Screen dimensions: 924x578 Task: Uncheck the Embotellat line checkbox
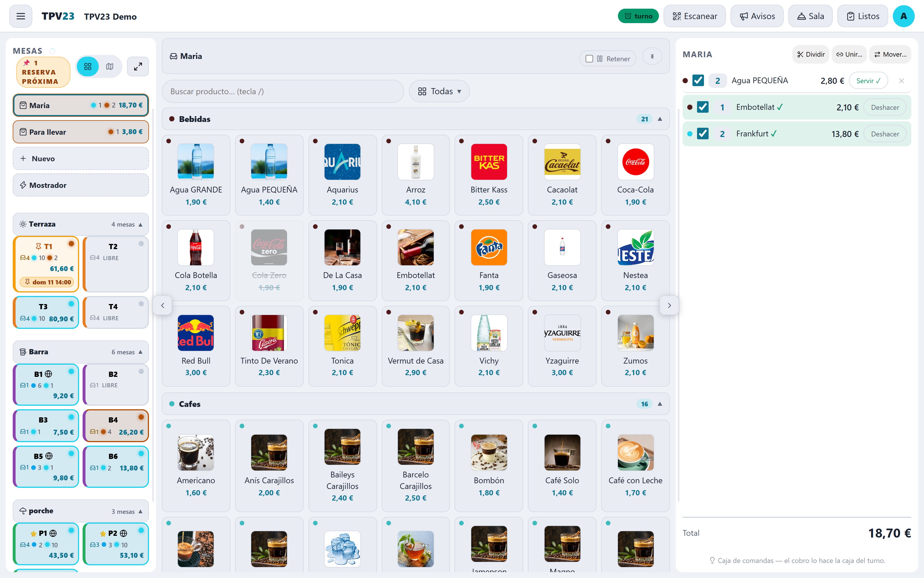point(703,107)
